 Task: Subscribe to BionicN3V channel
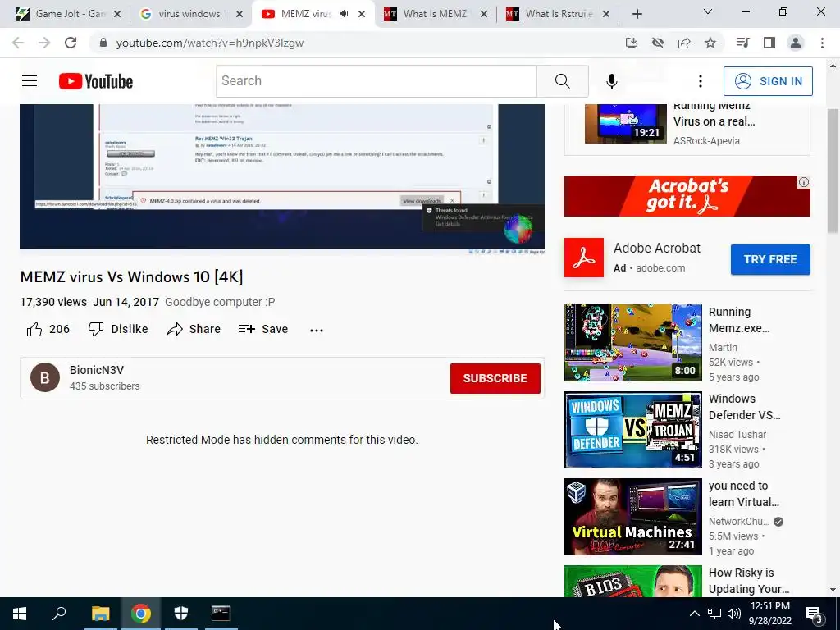495,378
